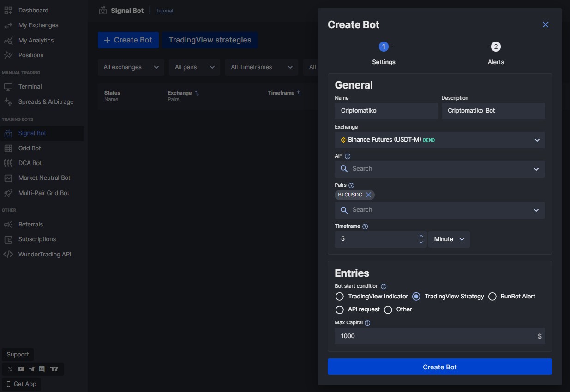This screenshot has width=570, height=392.
Task: Show Pairs help tooltip icon
Action: point(351,185)
